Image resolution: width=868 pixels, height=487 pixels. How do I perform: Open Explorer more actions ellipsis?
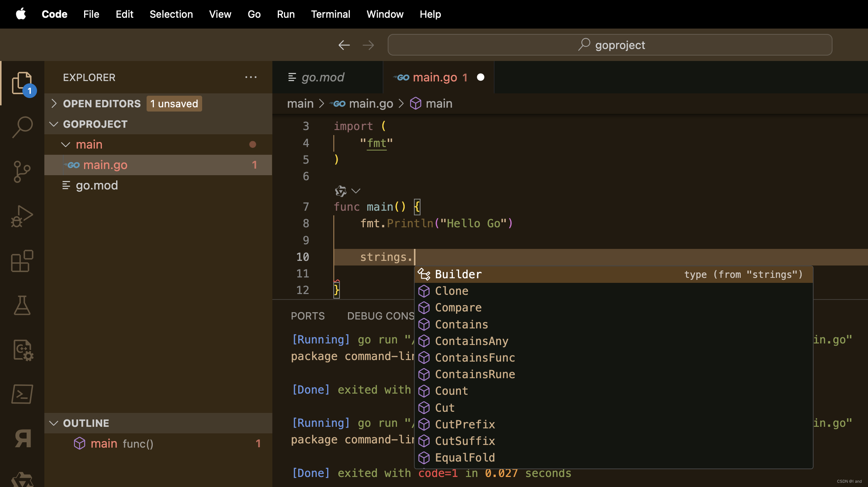point(251,77)
